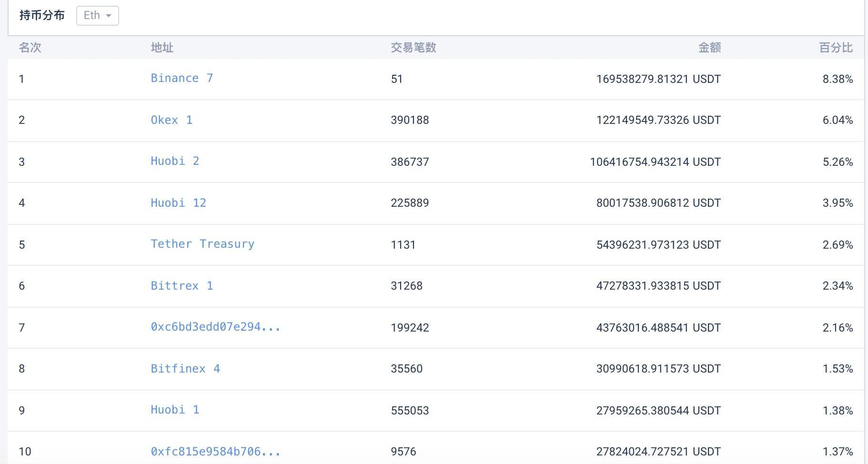The height and width of the screenshot is (464, 868).
Task: Open address 0xc6bd3edd07e294...
Action: click(x=215, y=327)
